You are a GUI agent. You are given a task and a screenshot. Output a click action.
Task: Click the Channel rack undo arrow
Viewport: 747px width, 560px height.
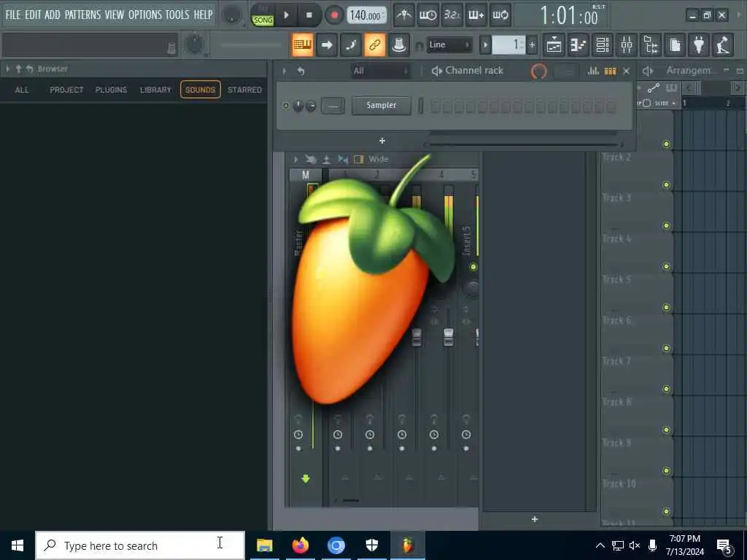[x=301, y=71]
